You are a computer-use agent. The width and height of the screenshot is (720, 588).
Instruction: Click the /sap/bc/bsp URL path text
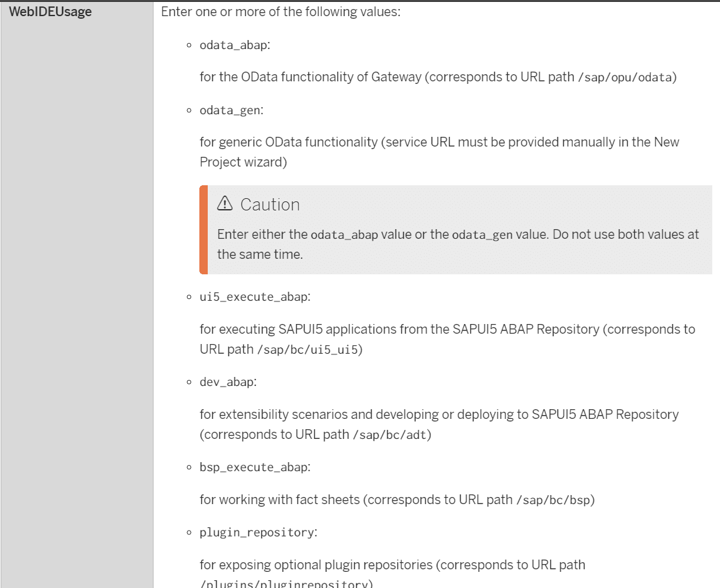[x=554, y=500]
